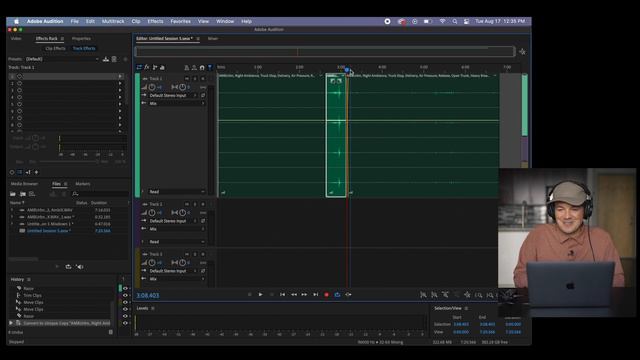Select the Clip Effects button
640x360 pixels.
pos(55,48)
